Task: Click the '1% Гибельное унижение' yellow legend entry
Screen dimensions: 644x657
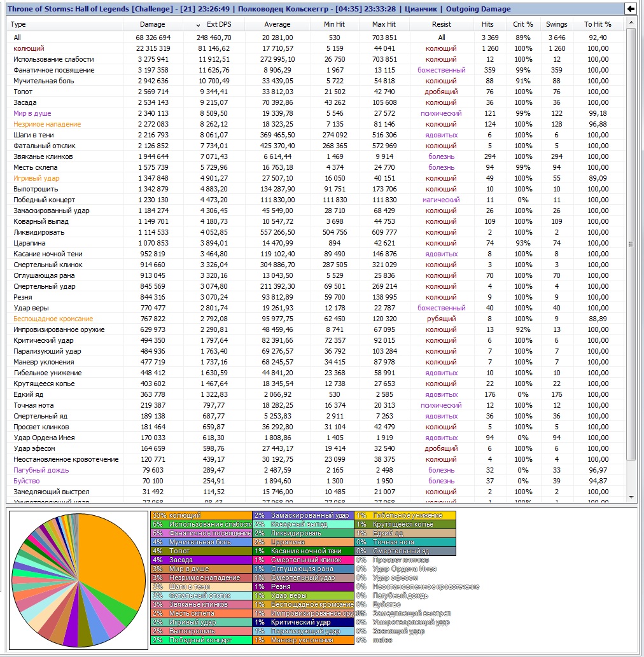Action: (405, 516)
